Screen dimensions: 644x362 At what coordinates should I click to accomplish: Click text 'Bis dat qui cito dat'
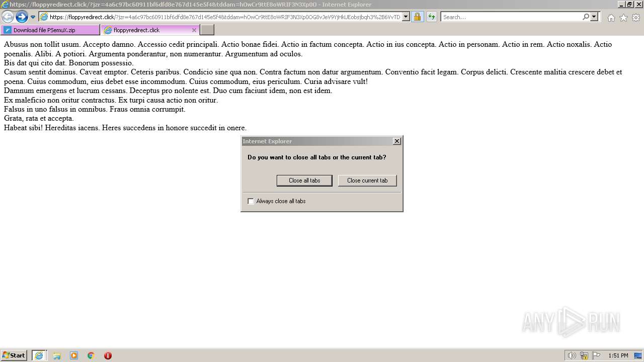(35, 63)
